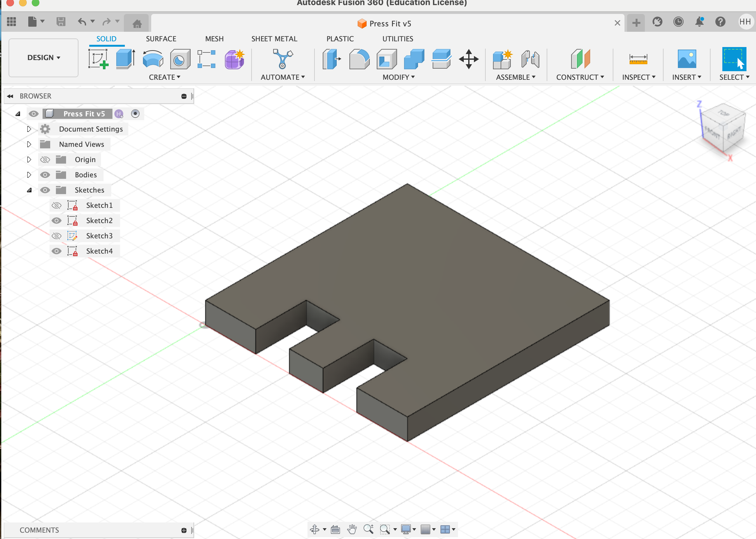Activate the Extrude tool
Image resolution: width=756 pixels, height=539 pixels.
pyautogui.click(x=125, y=59)
